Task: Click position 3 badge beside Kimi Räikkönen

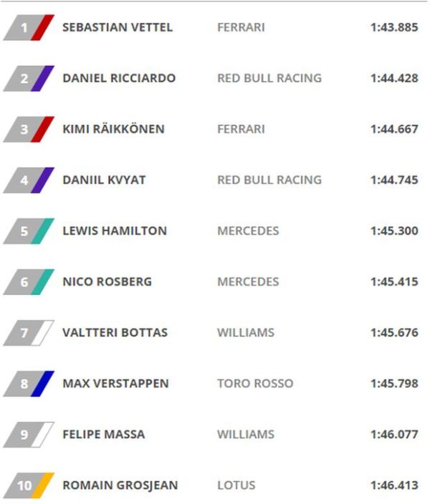Action: click(27, 130)
